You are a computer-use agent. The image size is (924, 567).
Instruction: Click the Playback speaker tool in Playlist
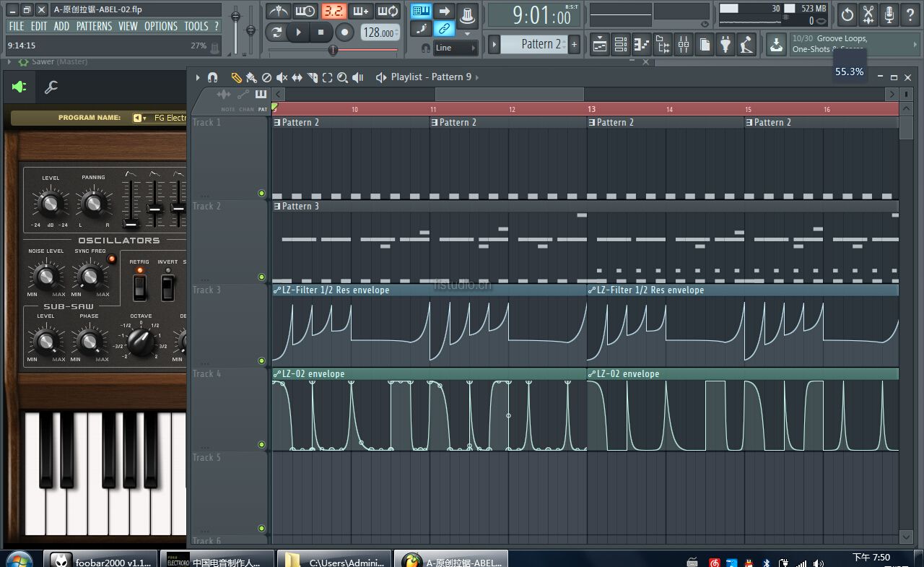pyautogui.click(x=358, y=77)
